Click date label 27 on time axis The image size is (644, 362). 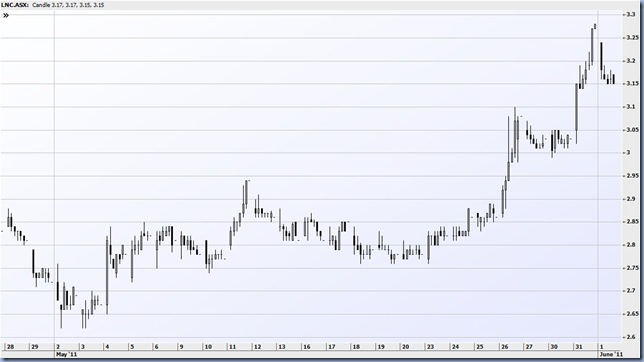click(x=529, y=347)
